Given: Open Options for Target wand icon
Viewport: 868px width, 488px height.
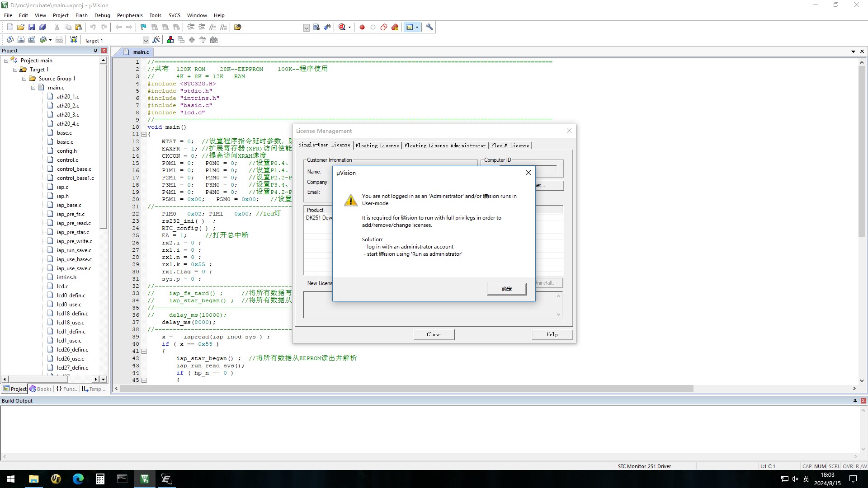Looking at the screenshot, I should 156,40.
